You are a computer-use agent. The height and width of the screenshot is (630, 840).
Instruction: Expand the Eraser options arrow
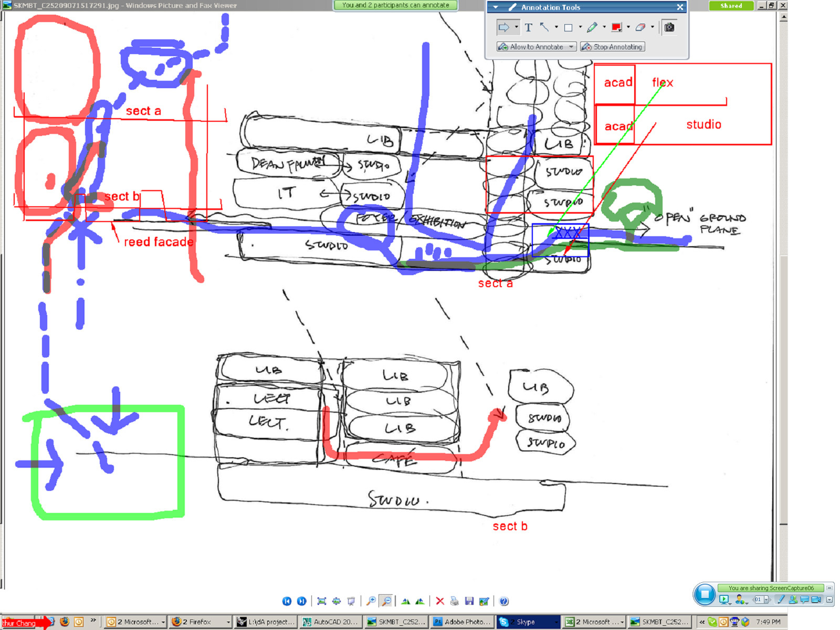tap(653, 27)
